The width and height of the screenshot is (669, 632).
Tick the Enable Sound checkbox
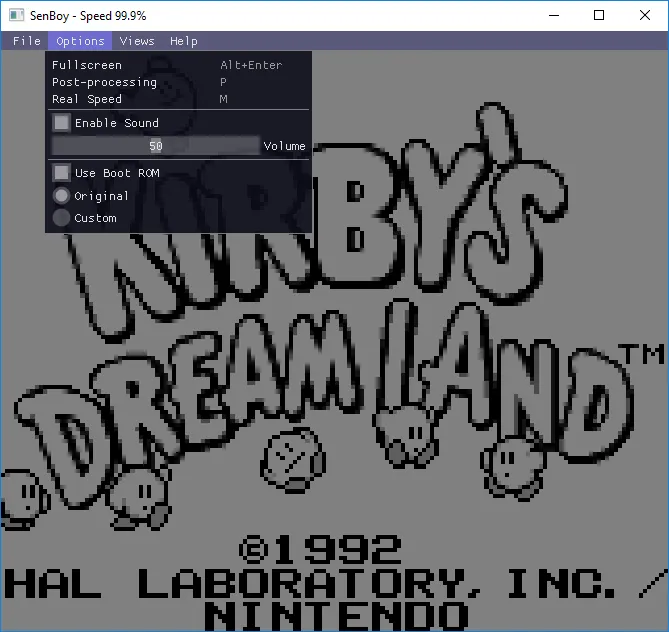61,123
